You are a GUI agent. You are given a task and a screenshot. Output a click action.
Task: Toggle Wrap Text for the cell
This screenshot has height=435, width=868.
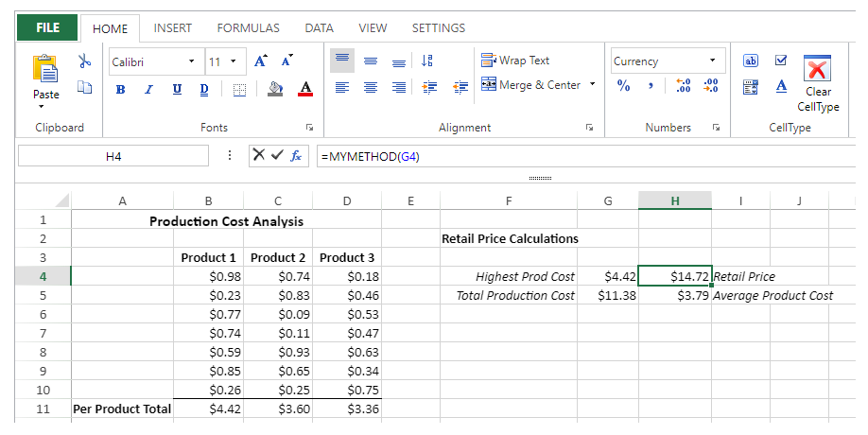pos(515,61)
